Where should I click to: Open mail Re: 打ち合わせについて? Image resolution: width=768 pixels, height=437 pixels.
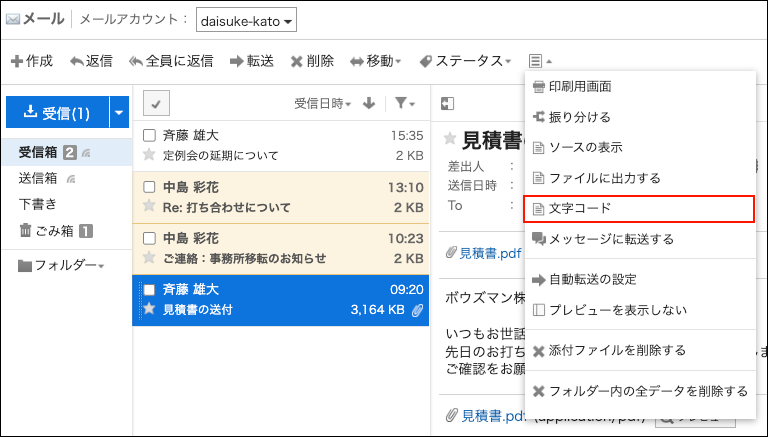[281, 197]
